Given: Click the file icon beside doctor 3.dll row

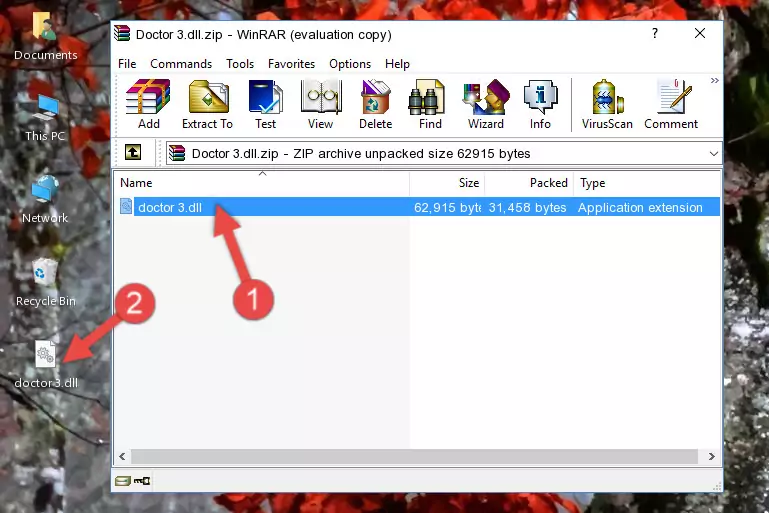Looking at the screenshot, I should coord(126,206).
